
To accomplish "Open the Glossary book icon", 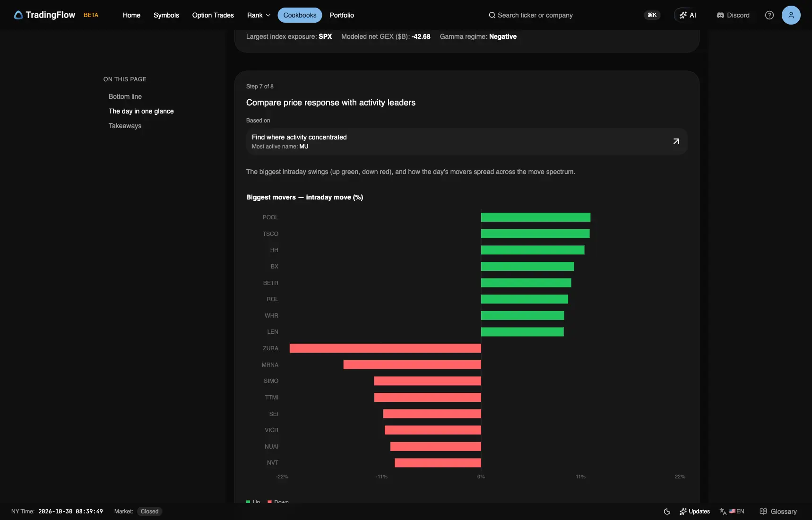I will [x=763, y=511].
